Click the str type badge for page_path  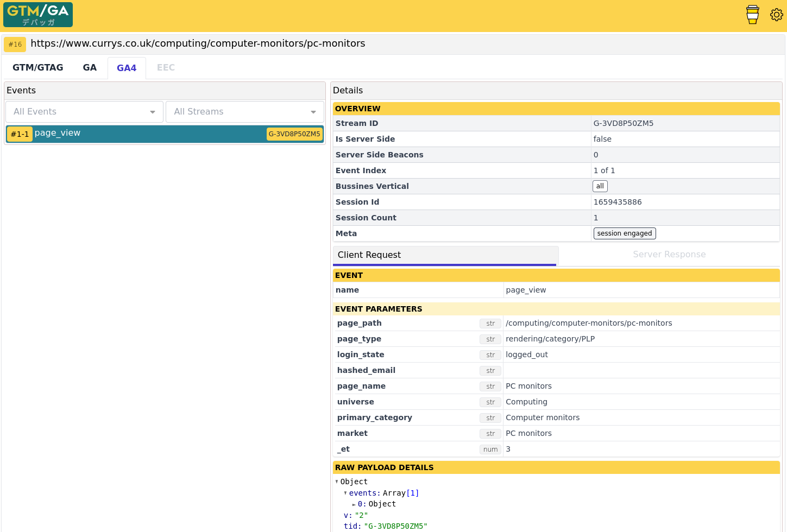click(x=490, y=324)
